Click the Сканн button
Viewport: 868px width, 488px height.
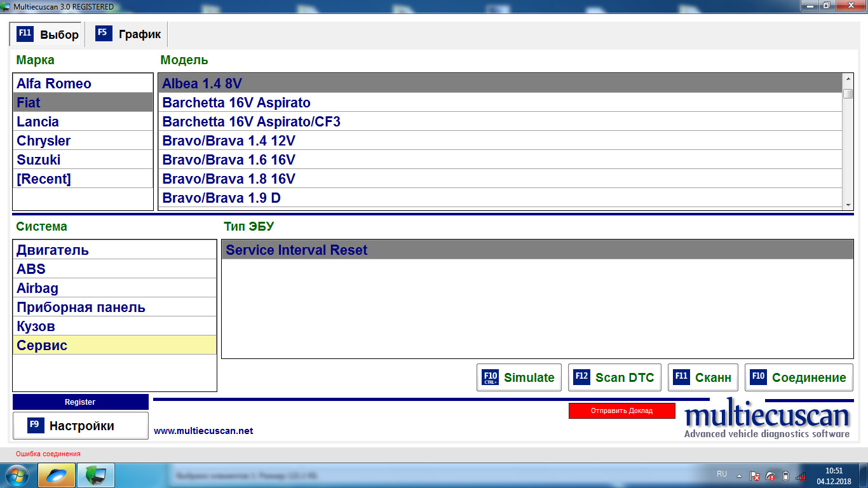(x=703, y=377)
